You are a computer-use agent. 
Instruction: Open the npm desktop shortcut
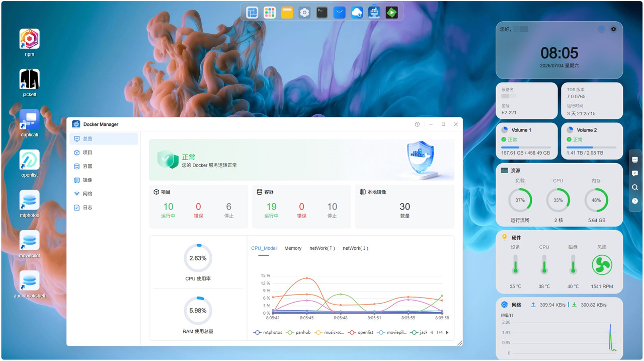pyautogui.click(x=29, y=39)
